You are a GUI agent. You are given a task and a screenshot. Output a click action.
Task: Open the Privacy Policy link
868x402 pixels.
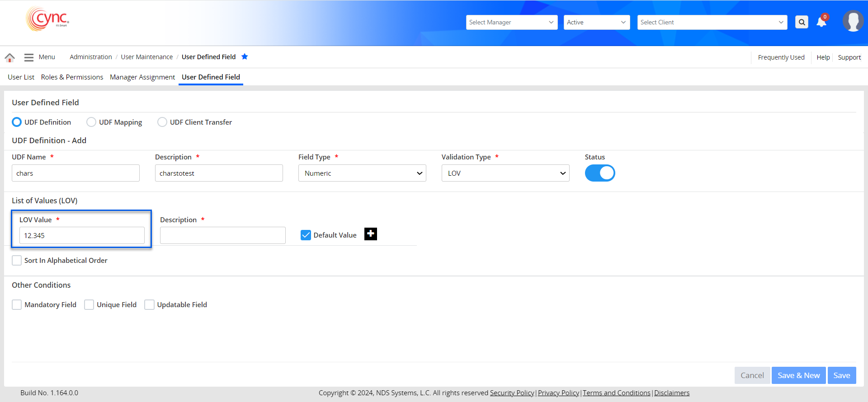coord(558,393)
